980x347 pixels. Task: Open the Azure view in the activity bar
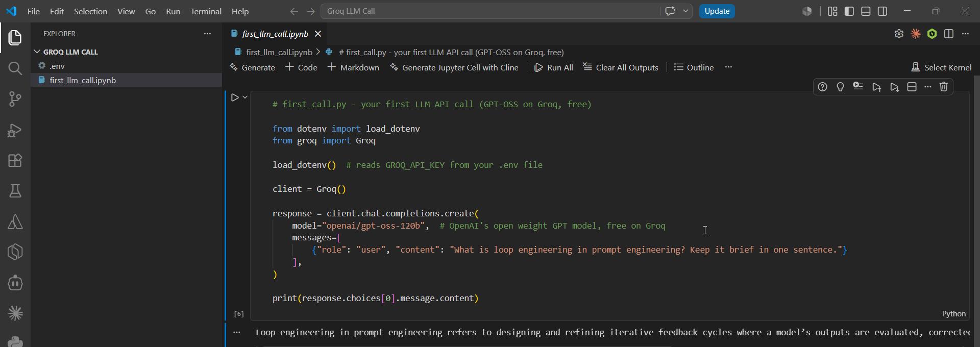(15, 221)
